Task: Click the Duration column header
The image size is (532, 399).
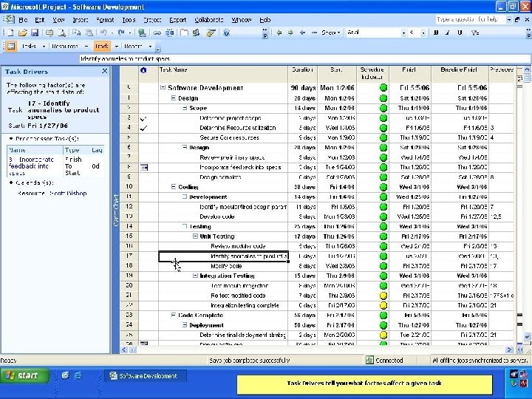Action: pyautogui.click(x=302, y=73)
